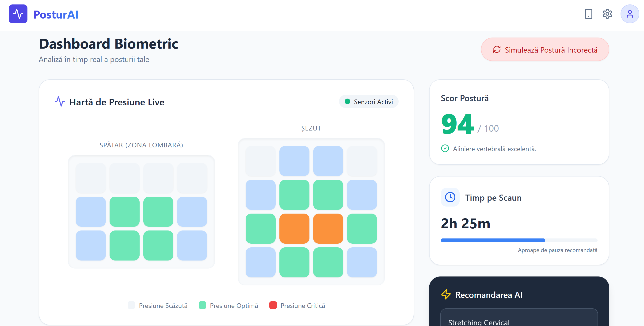Click the green Presiune Optimă legend swatch
The height and width of the screenshot is (326, 644).
[202, 305]
